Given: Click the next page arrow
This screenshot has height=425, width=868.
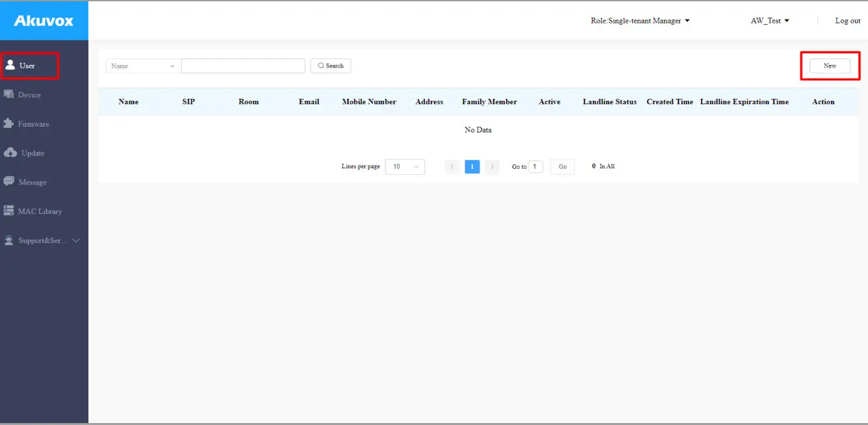Looking at the screenshot, I should (x=492, y=166).
